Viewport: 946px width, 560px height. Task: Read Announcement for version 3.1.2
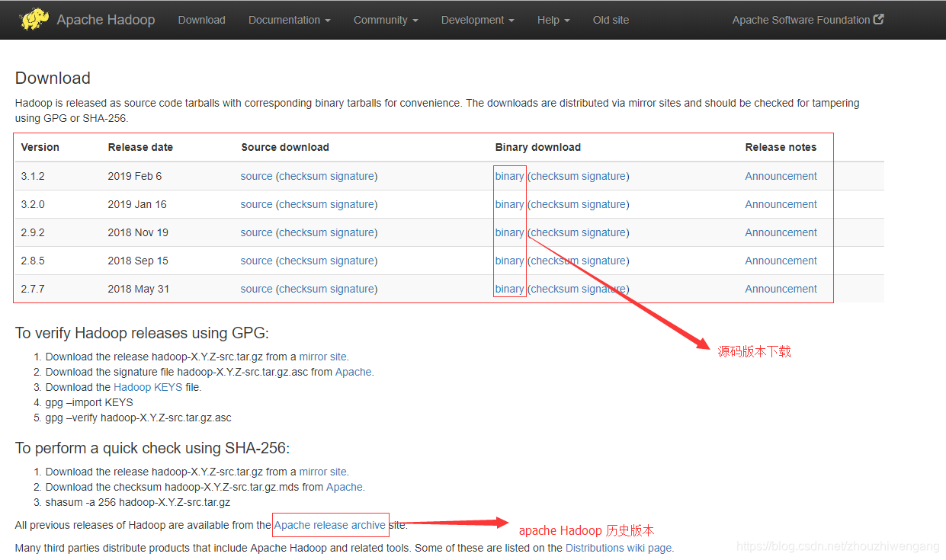tap(781, 176)
